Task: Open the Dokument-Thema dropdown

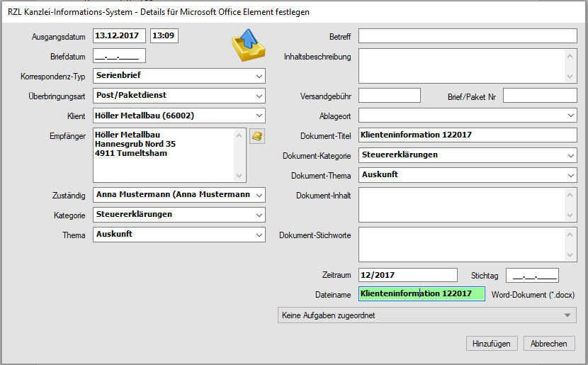Action: [x=571, y=174]
